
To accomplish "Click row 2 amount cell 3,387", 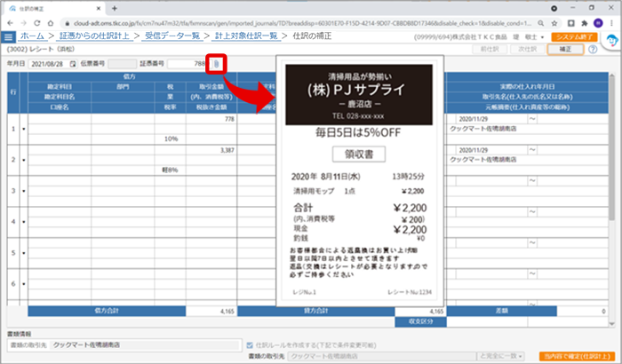I will coord(211,150).
